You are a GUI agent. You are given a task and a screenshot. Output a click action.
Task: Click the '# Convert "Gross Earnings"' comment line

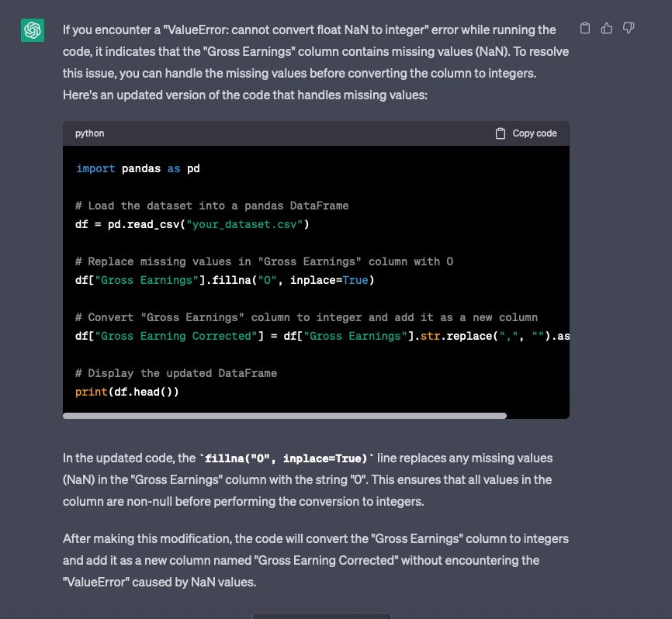[x=307, y=317]
